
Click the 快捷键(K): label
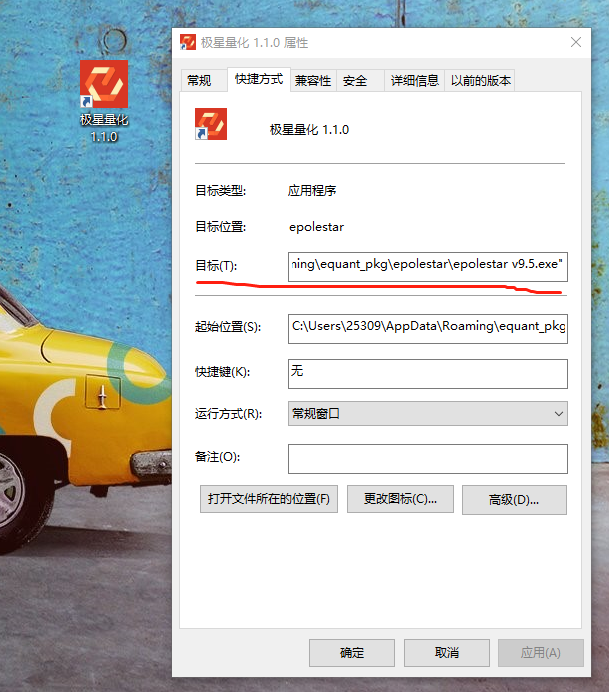222,372
